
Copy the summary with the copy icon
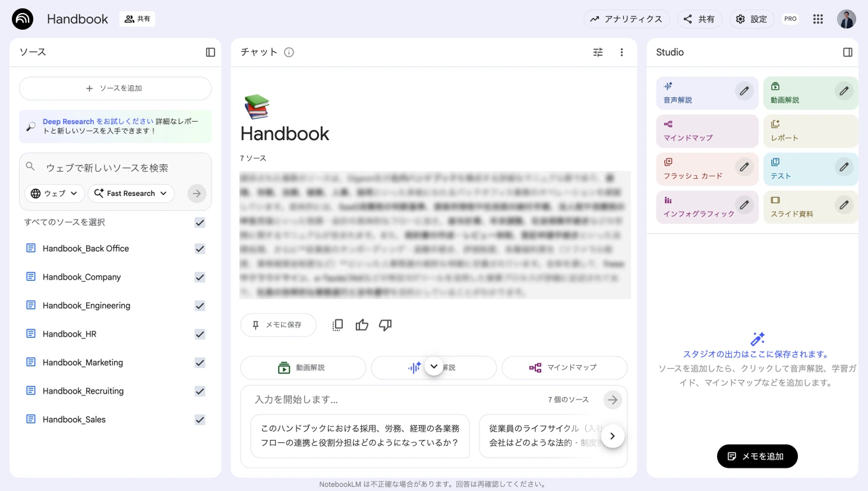pos(337,325)
